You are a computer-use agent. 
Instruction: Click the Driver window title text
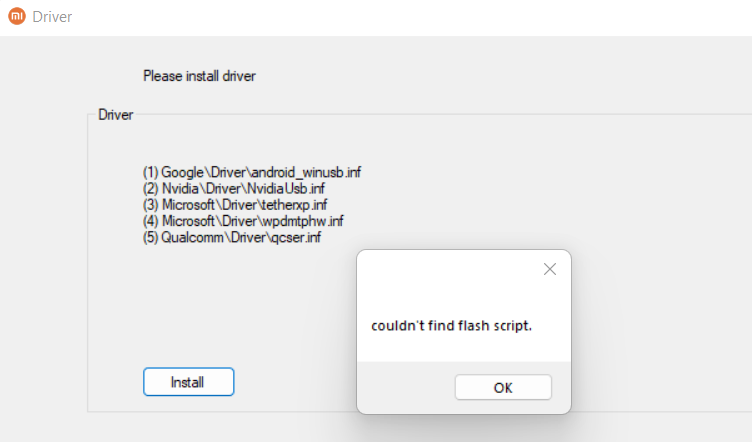pyautogui.click(x=52, y=17)
